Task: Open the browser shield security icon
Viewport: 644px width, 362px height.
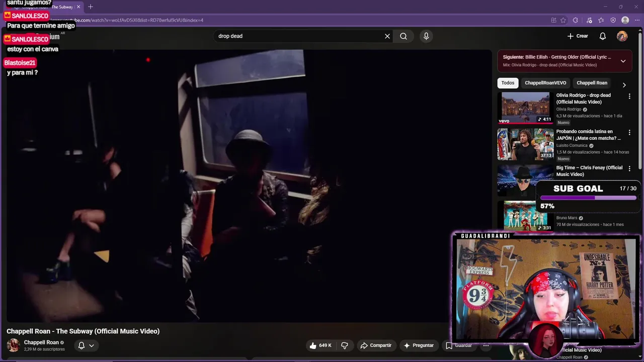Action: [613, 20]
